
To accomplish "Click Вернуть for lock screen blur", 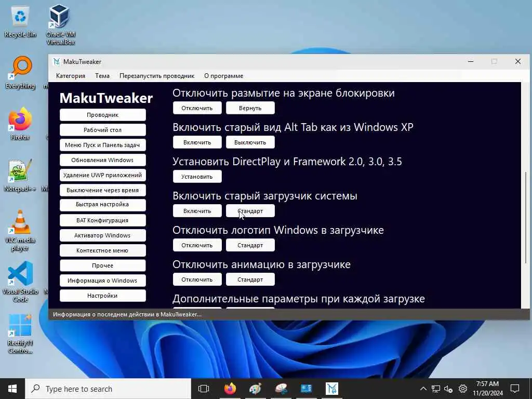I will pos(250,108).
